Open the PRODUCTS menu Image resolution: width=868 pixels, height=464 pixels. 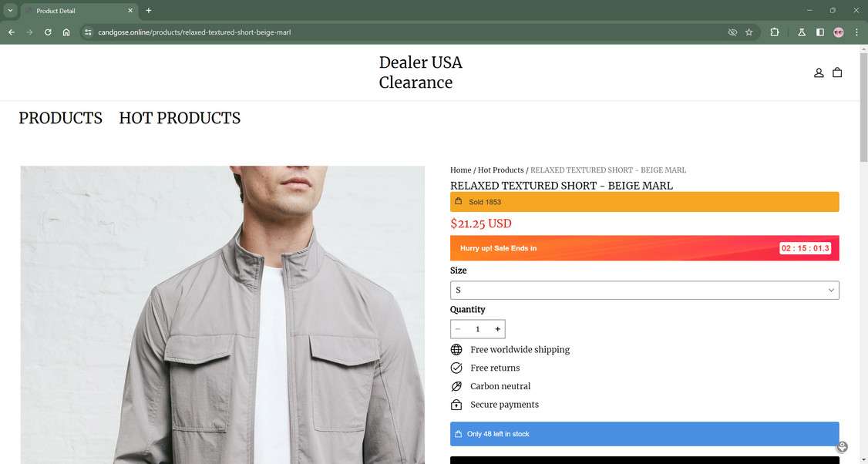[x=60, y=118]
